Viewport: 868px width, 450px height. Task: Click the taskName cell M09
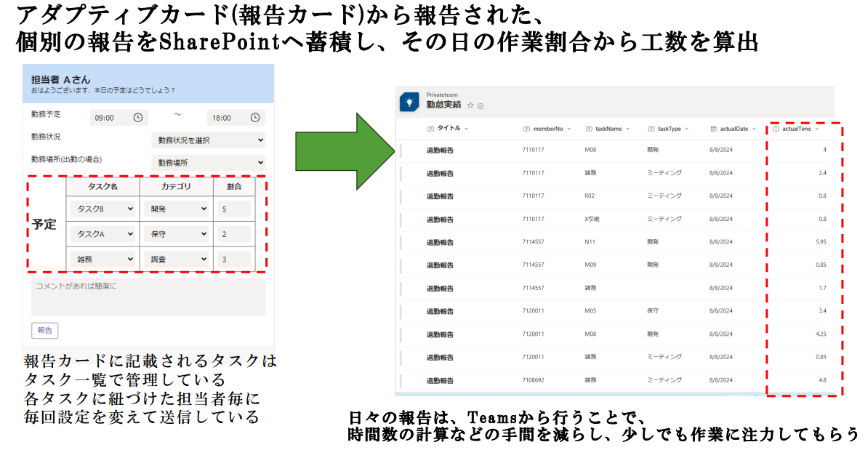click(x=590, y=265)
